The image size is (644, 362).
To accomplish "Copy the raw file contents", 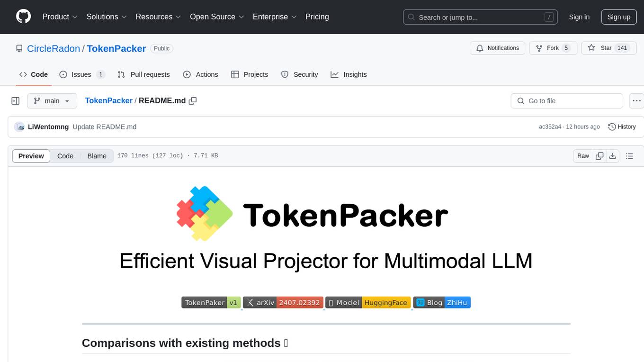I will click(599, 156).
